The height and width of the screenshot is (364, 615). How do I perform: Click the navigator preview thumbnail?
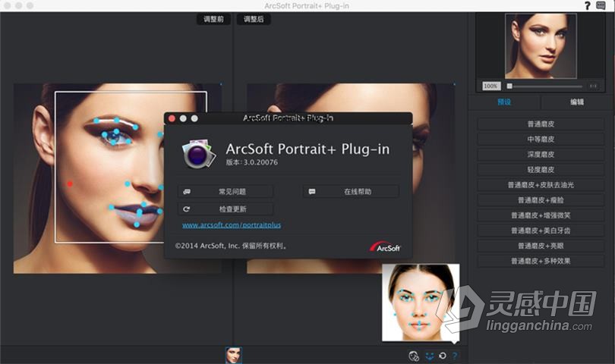point(541,45)
